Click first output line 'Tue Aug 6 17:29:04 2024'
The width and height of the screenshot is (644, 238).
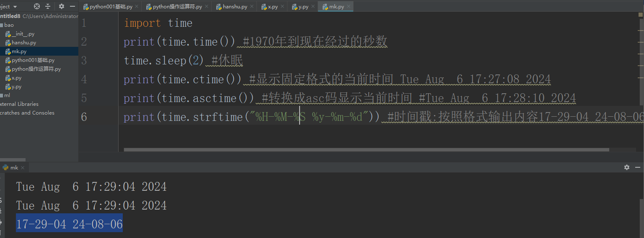point(91,187)
